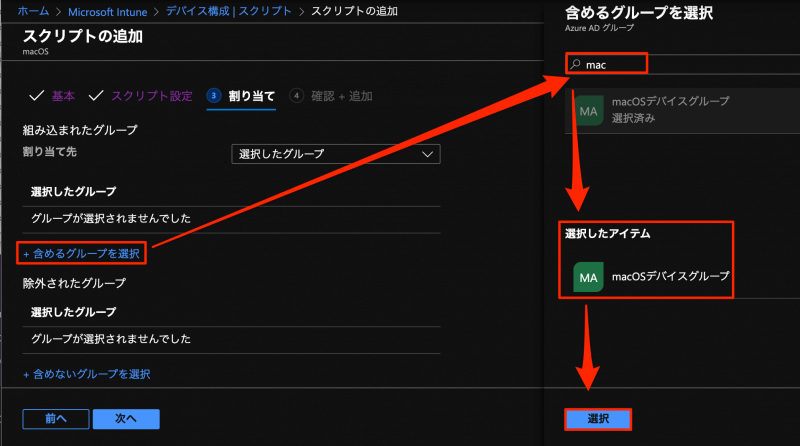Select macOSデバイスグループ in the search results
The width and height of the screenshot is (800, 446).
point(682,110)
